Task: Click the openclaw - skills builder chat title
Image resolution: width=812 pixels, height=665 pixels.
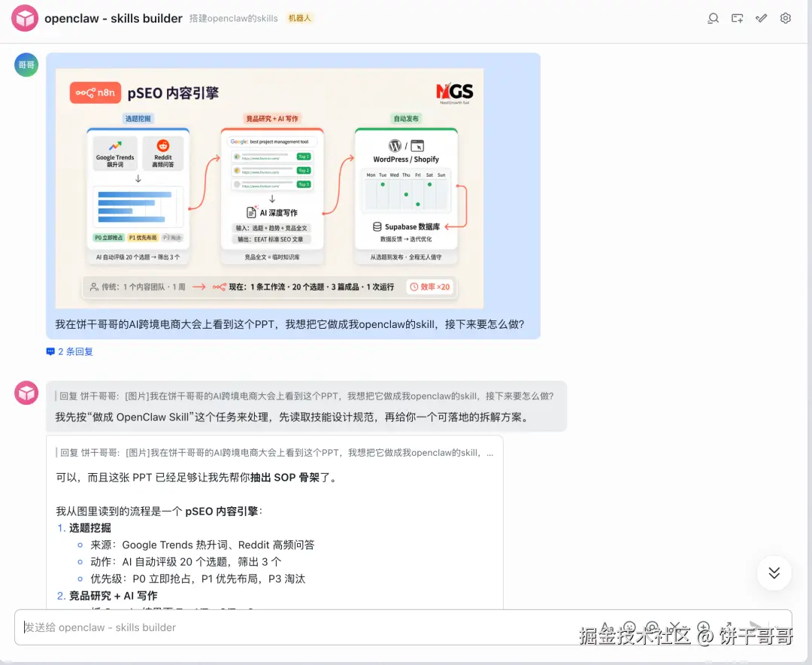Action: point(114,18)
